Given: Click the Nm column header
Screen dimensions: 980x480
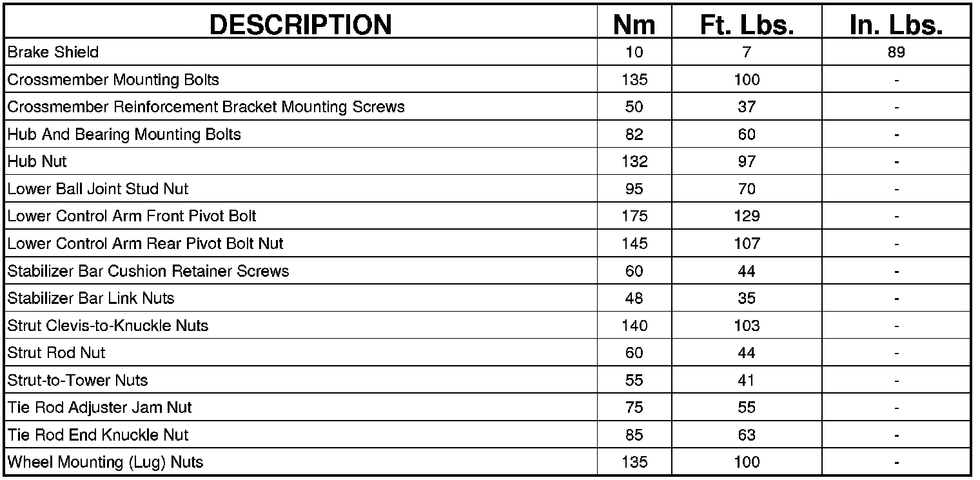Looking at the screenshot, I should [x=634, y=25].
